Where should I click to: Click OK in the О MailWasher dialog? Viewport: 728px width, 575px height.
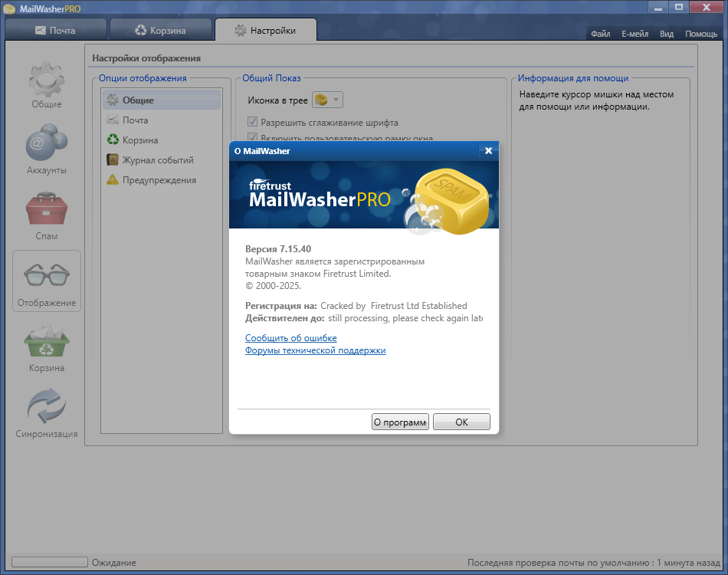(x=461, y=422)
